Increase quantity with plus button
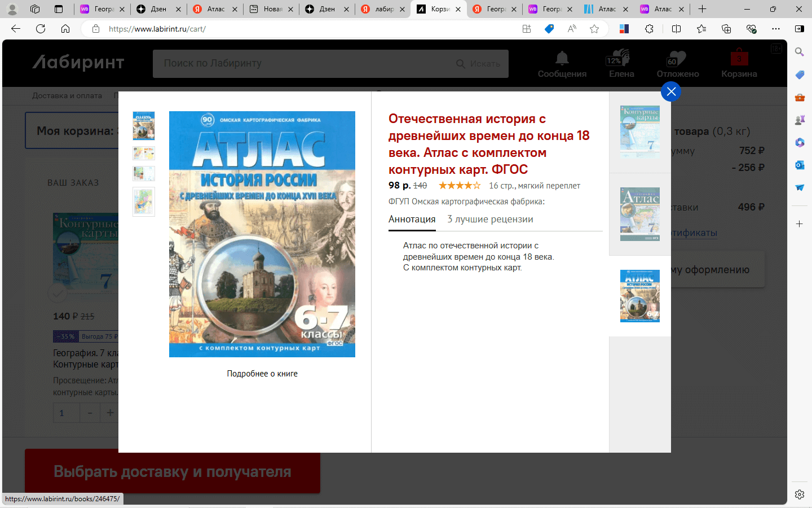The width and height of the screenshot is (812, 508). (110, 413)
